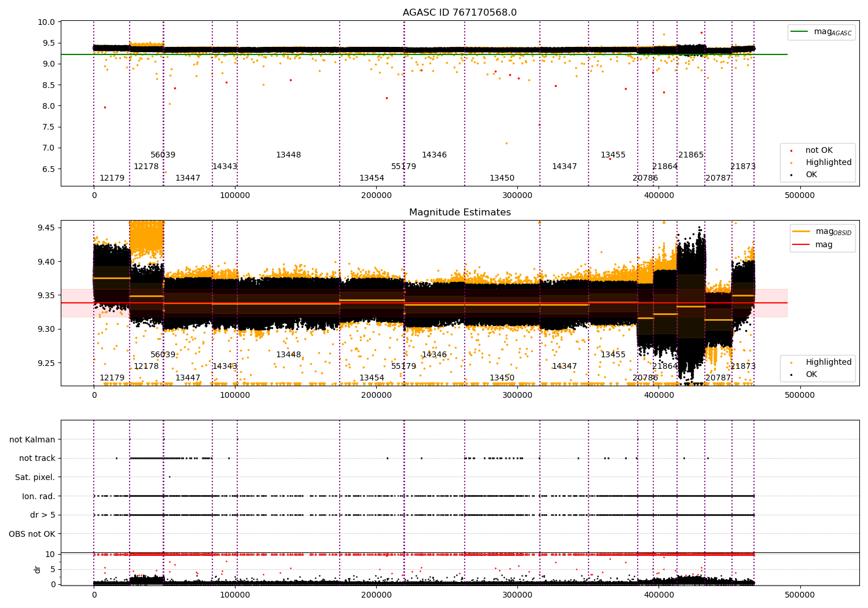Viewport: 868px width, 608px height.
Task: Click obsid label 14346 in top plot
Action: (x=434, y=155)
